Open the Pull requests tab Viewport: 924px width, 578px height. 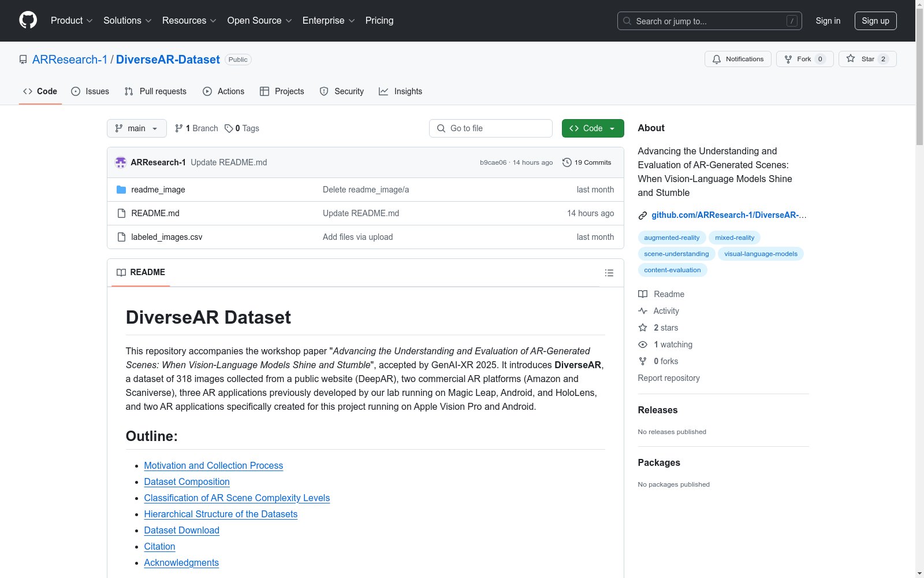(x=155, y=91)
